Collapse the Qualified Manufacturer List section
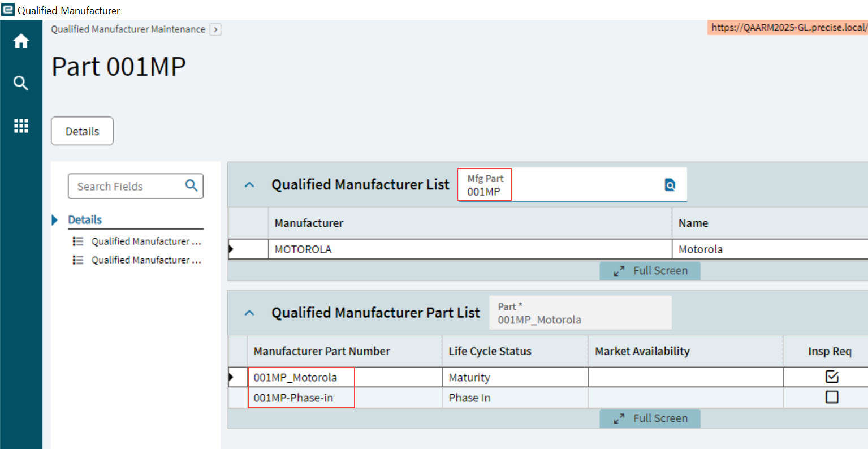Image resolution: width=868 pixels, height=449 pixels. point(249,184)
